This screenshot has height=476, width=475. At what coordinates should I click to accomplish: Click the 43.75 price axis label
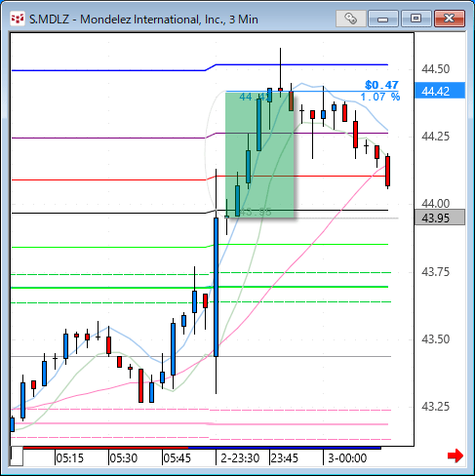pyautogui.click(x=435, y=271)
